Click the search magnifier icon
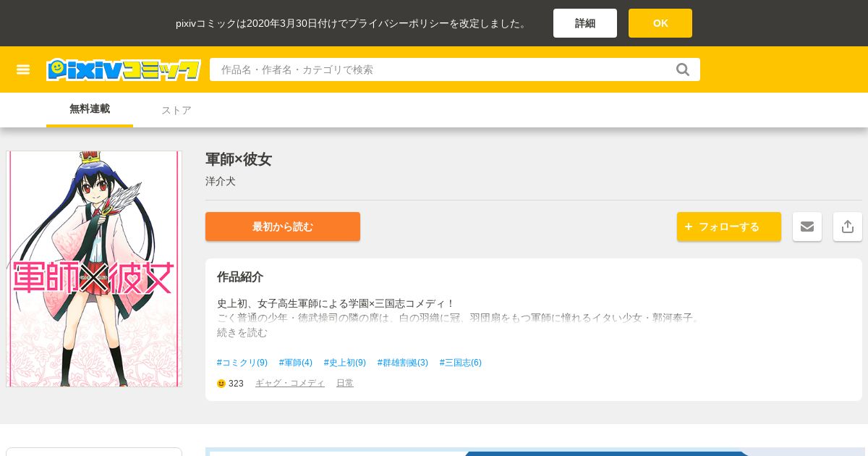Image resolution: width=868 pixels, height=456 pixels. point(683,69)
